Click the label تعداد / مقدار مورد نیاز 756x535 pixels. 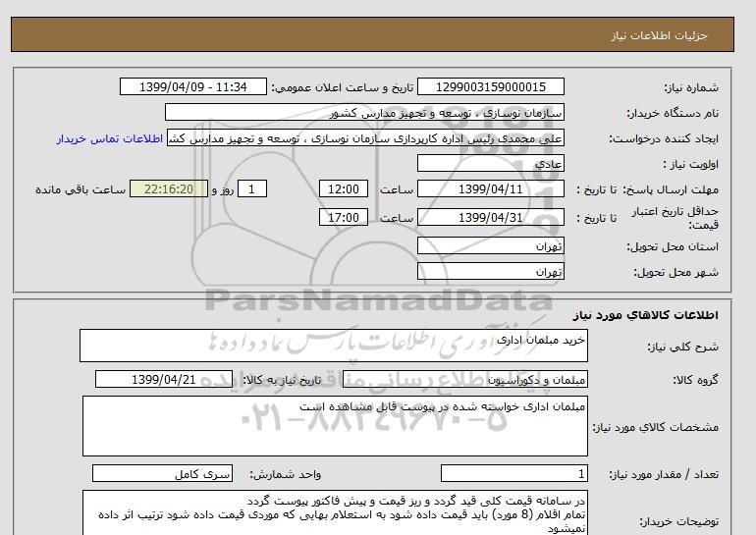point(664,475)
